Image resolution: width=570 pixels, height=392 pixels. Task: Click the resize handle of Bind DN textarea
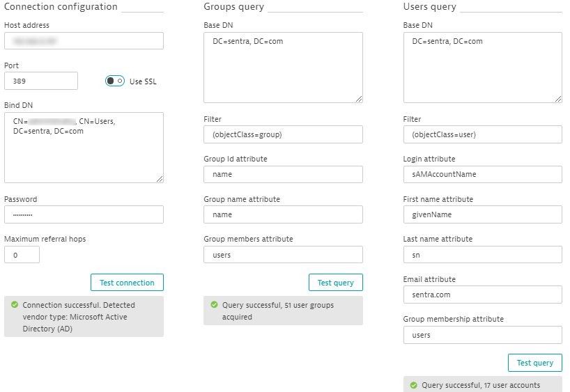pos(160,178)
